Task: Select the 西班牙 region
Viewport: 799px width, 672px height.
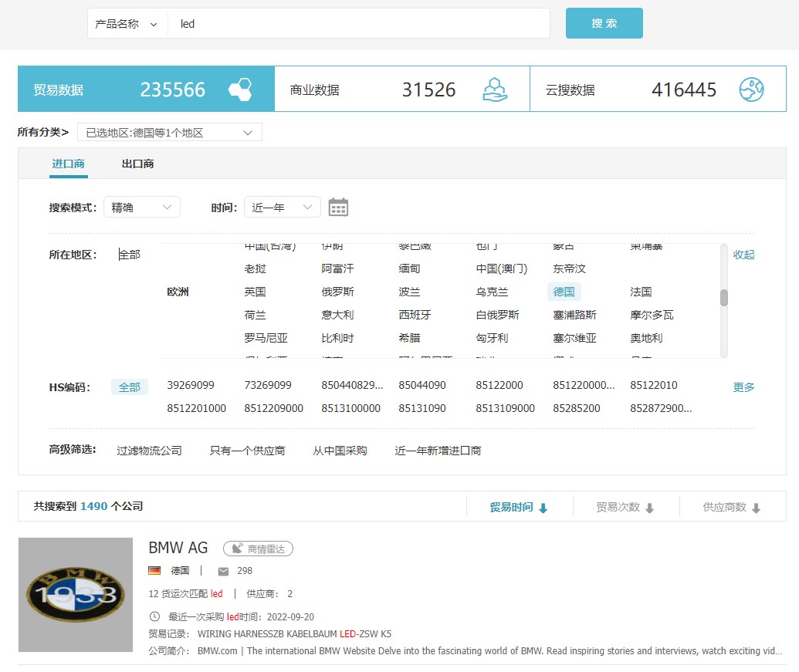Action: pyautogui.click(x=415, y=315)
